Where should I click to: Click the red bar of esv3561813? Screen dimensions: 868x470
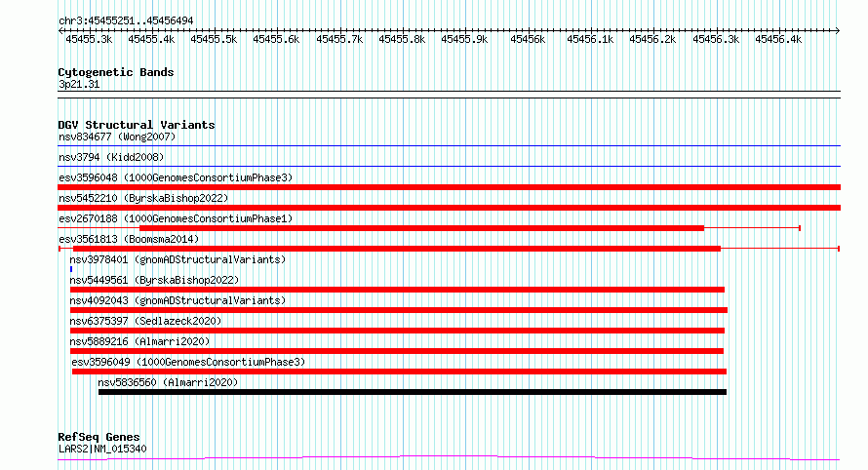397,249
